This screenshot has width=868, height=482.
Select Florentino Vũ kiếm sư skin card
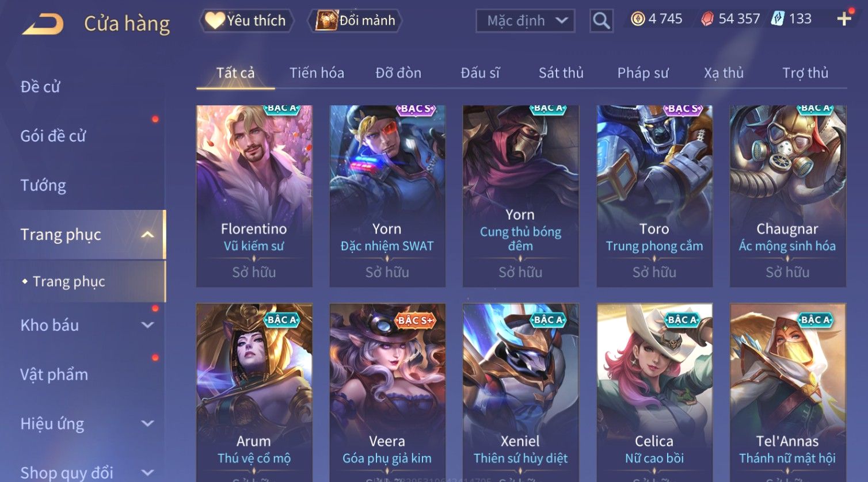point(254,196)
